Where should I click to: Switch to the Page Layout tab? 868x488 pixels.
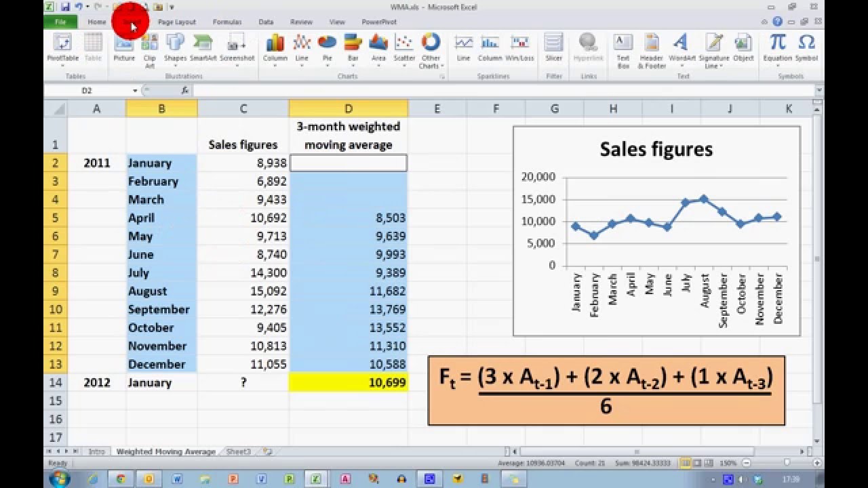coord(176,22)
